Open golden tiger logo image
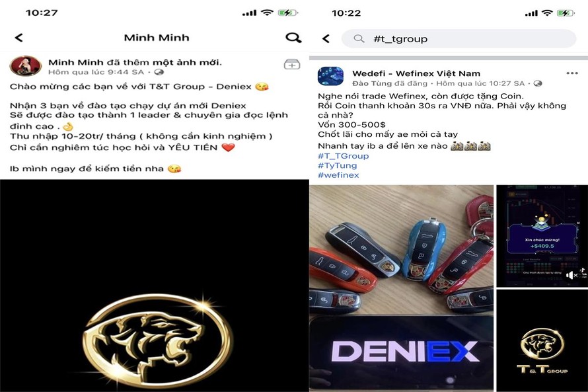The height and width of the screenshot is (392, 588). coord(154,286)
